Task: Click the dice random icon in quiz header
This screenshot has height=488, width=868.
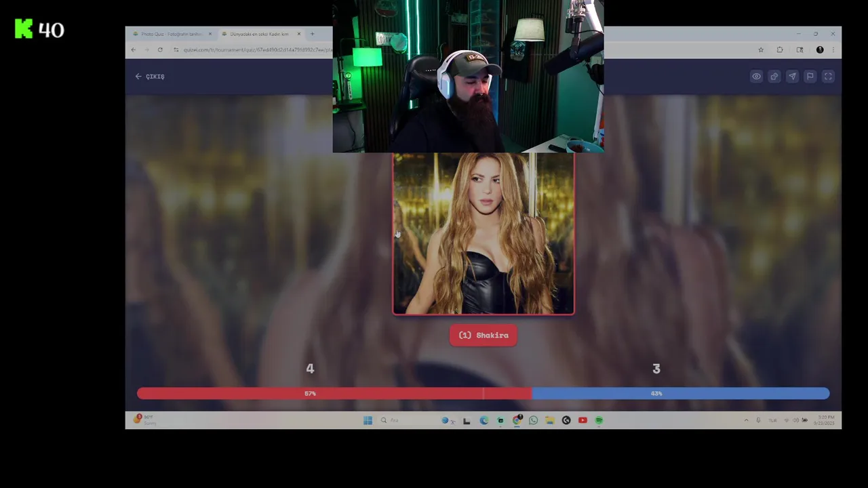Action: pos(774,77)
